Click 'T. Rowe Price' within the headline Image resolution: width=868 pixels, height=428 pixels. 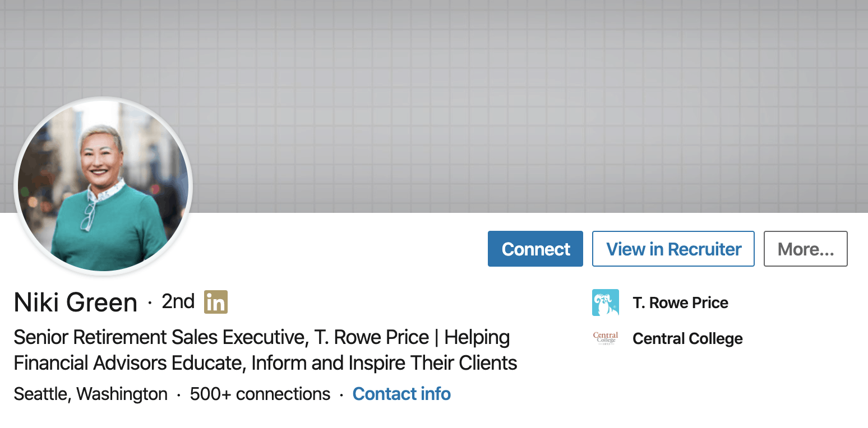[x=371, y=337]
